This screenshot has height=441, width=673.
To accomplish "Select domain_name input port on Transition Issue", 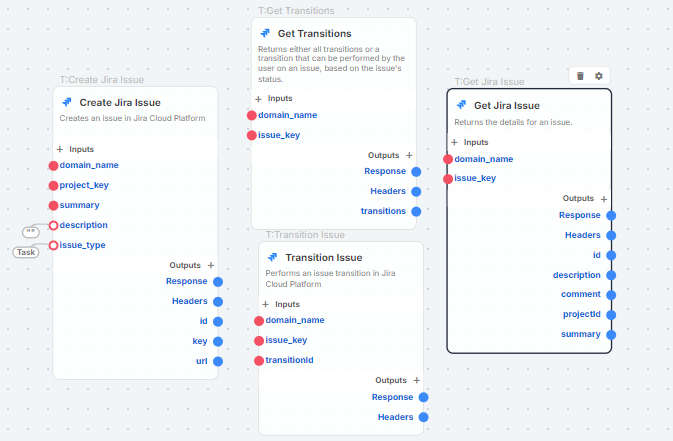I will [259, 321].
